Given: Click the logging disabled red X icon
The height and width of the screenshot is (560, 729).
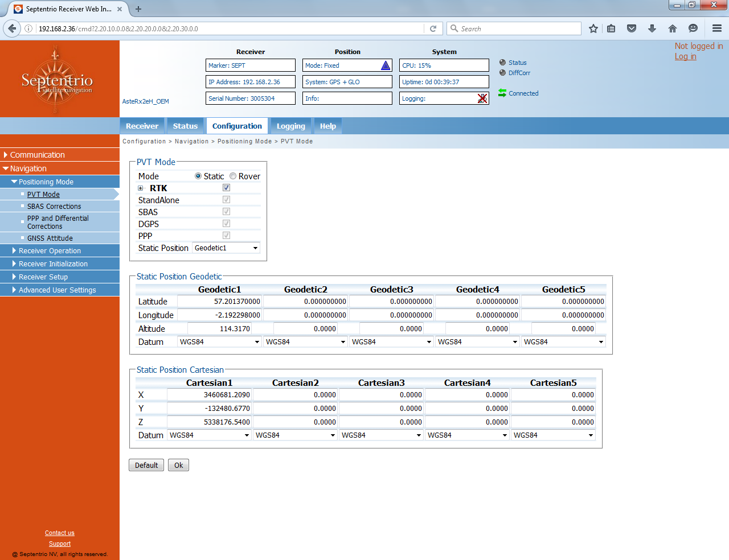Looking at the screenshot, I should [482, 98].
